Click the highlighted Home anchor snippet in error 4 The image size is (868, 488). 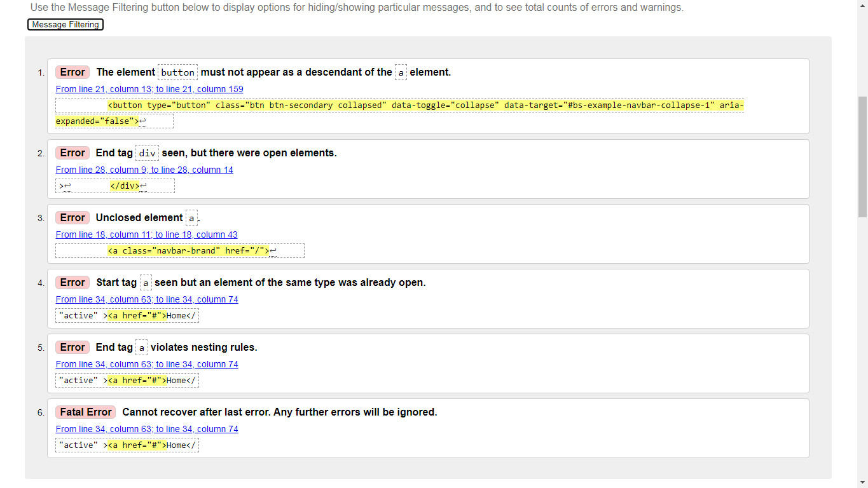136,315
